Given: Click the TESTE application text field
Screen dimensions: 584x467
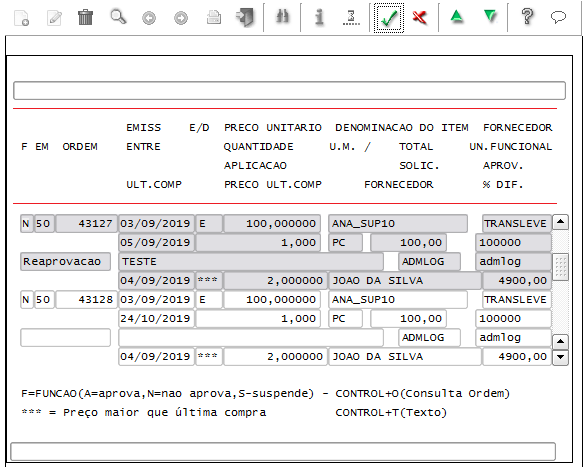Looking at the screenshot, I should pos(251,262).
